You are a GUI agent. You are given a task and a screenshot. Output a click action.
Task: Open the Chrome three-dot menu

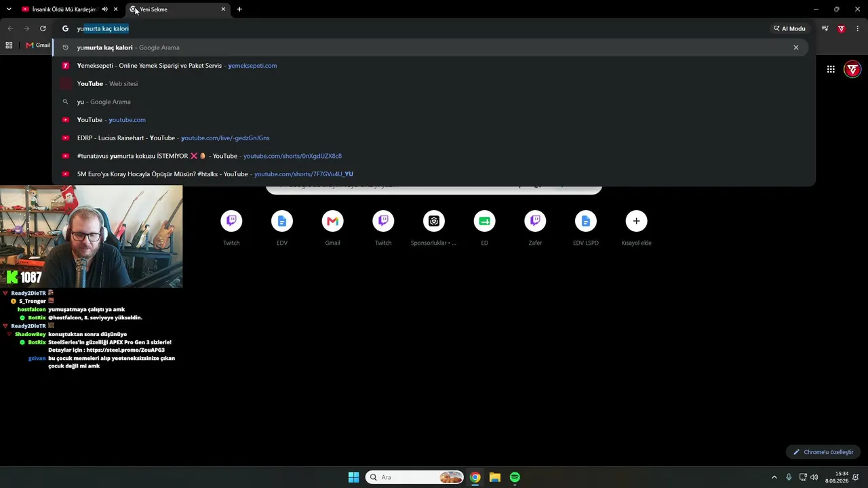pyautogui.click(x=858, y=28)
